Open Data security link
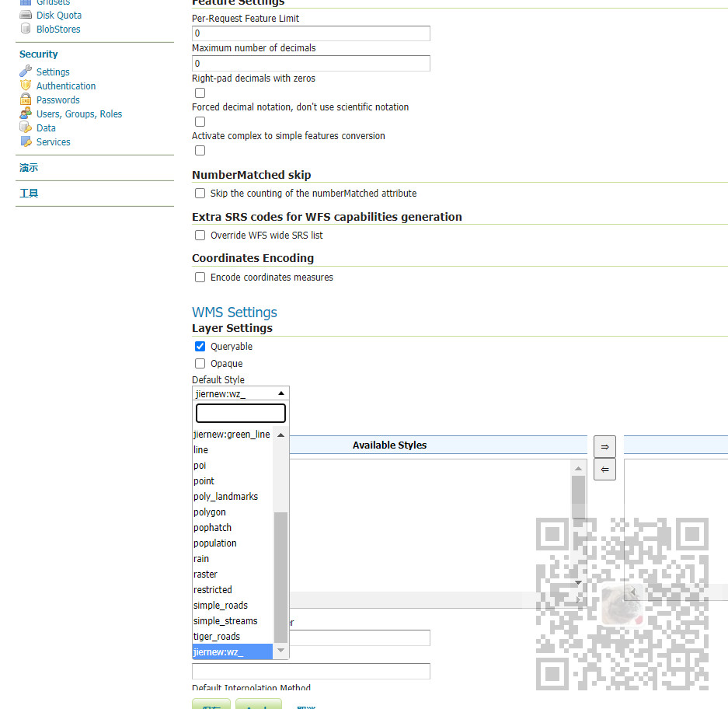 tap(46, 127)
